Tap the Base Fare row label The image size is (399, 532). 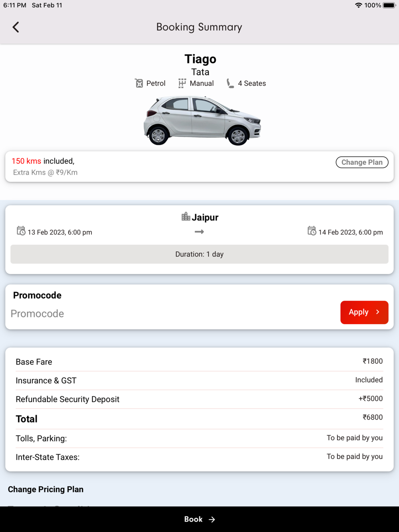tap(34, 362)
